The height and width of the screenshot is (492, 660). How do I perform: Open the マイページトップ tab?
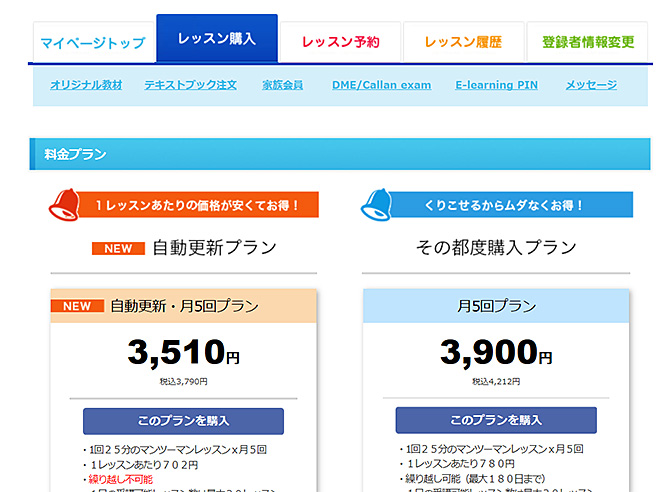tap(93, 44)
